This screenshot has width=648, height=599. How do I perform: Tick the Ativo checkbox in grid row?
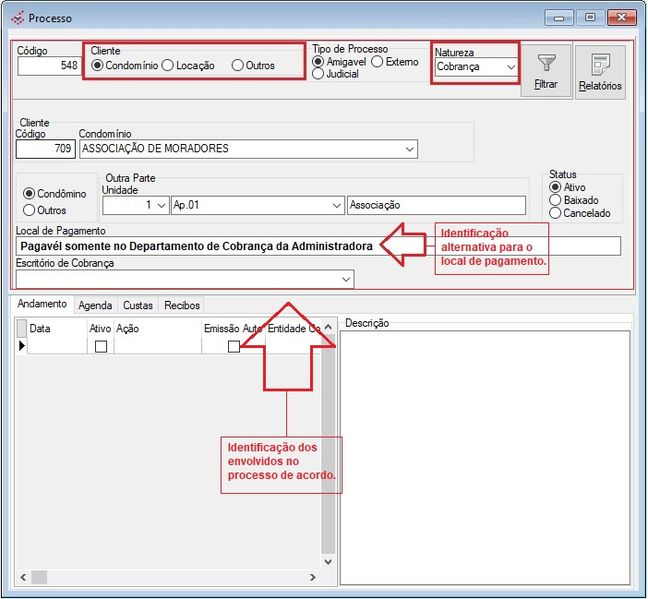100,346
